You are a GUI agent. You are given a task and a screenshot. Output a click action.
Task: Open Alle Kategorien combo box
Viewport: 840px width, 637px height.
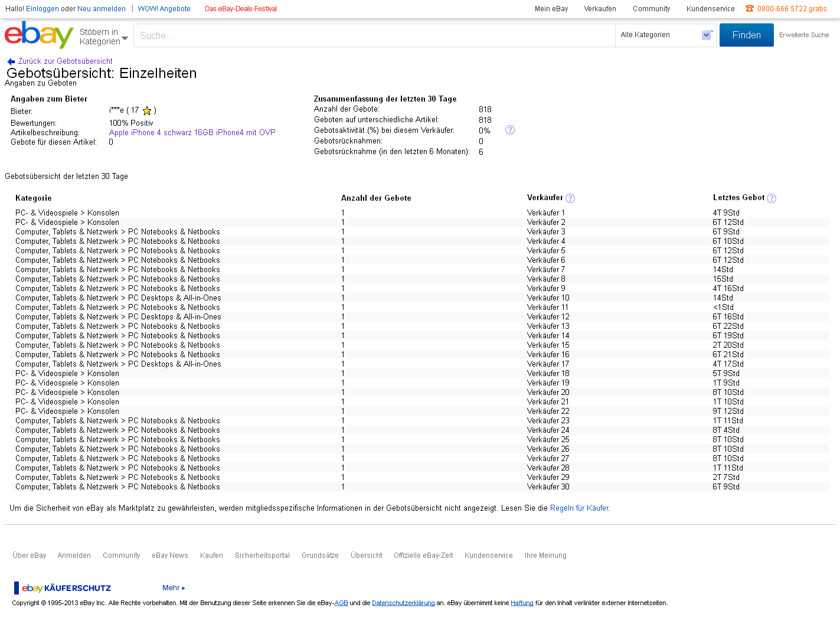click(x=666, y=35)
